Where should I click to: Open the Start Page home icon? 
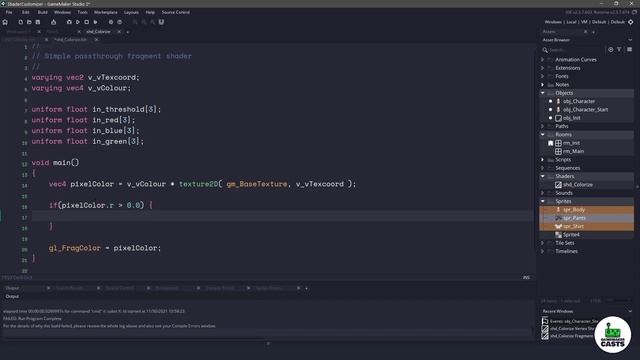pyautogui.click(x=5, y=22)
